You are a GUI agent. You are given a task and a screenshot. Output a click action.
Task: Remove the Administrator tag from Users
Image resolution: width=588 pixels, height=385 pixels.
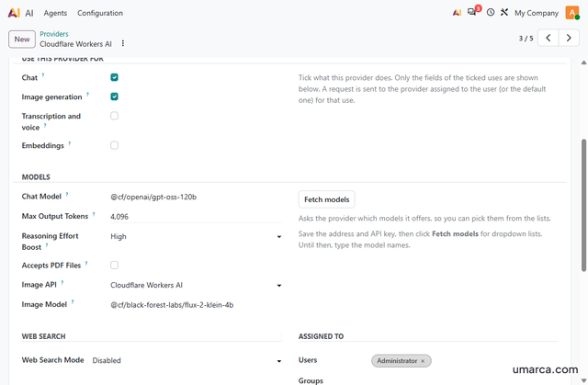[x=423, y=361]
